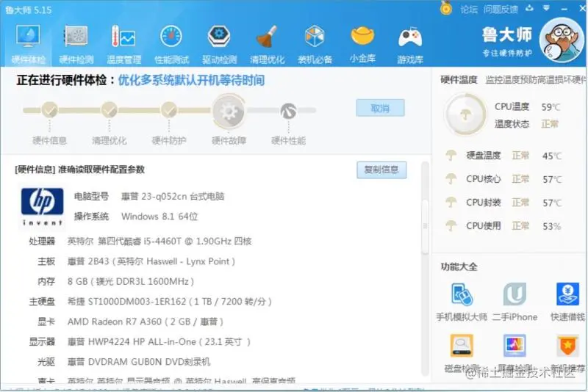Click the HP invent logo
This screenshot has width=588, height=392.
click(42, 207)
